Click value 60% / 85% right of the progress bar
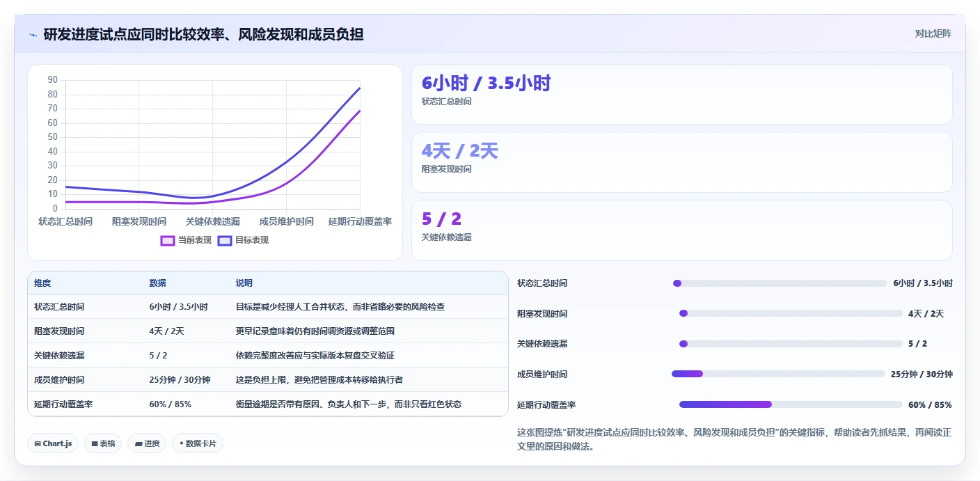 930,405
